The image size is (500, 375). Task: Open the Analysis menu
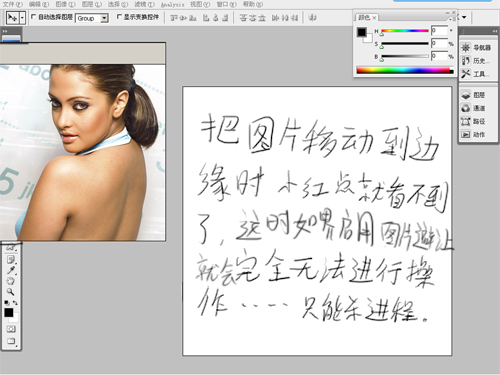pos(172,4)
